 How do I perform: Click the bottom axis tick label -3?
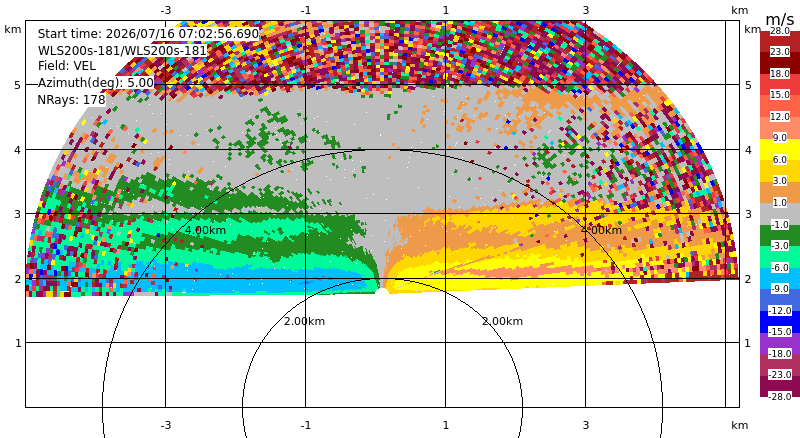click(165, 425)
